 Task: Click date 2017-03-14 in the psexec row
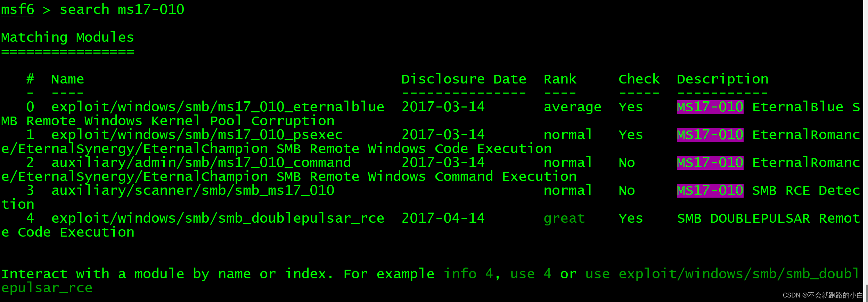[x=443, y=135]
